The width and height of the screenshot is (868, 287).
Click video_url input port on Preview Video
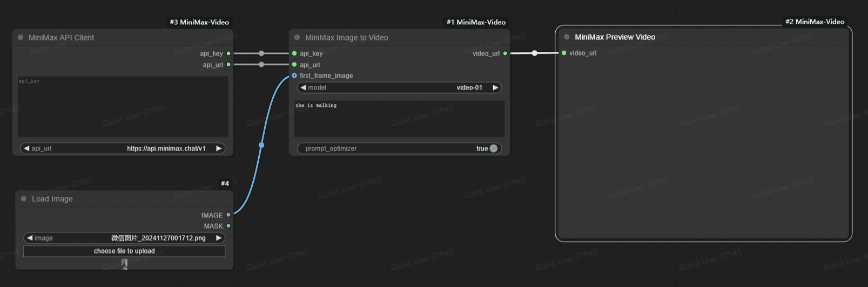coord(564,53)
